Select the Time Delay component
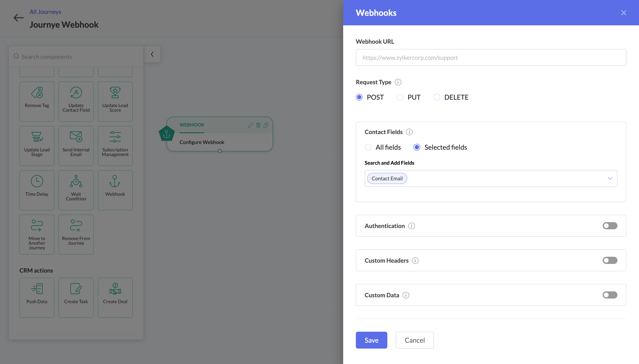Image resolution: width=639 pixels, height=364 pixels. (x=37, y=190)
